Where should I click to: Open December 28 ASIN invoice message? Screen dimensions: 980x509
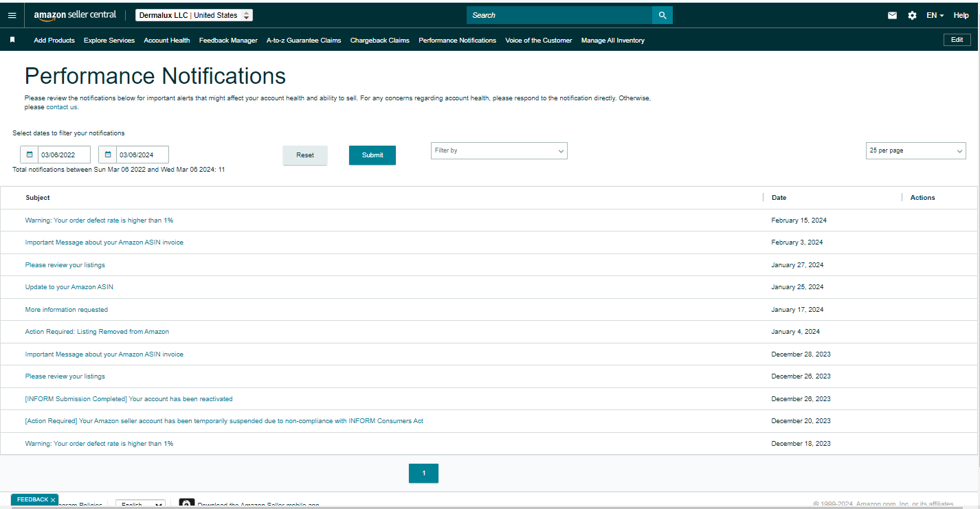[104, 354]
